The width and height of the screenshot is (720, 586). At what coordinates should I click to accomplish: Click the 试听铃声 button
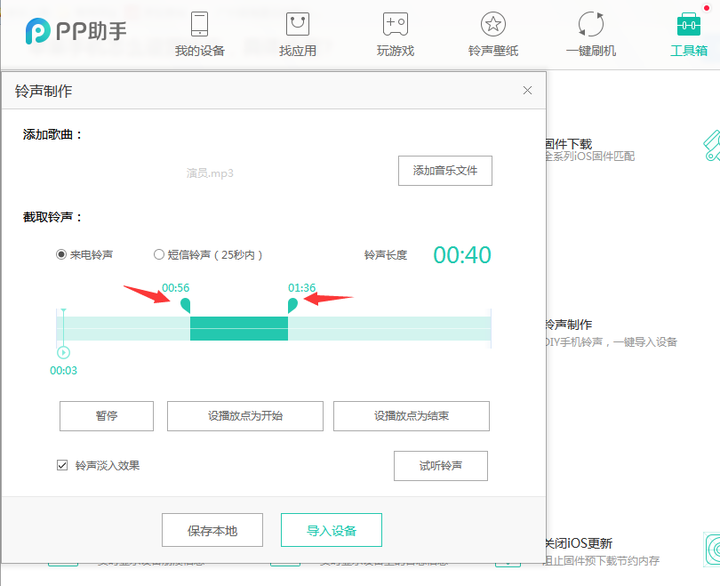[x=441, y=466]
